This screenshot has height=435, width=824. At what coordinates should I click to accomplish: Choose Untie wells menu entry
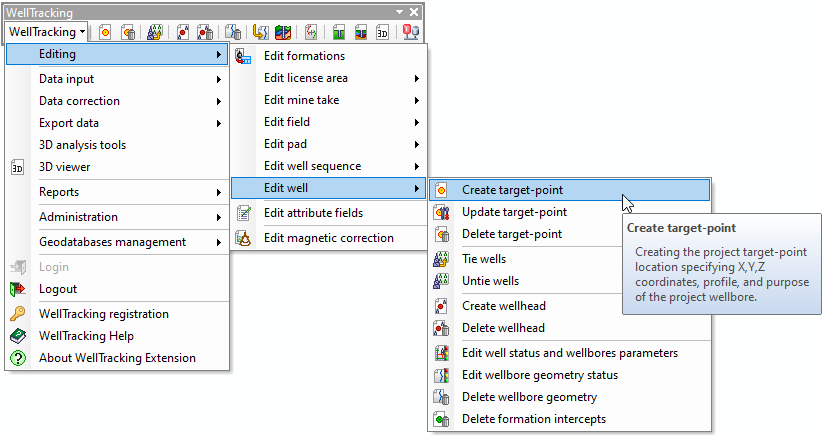point(526,281)
